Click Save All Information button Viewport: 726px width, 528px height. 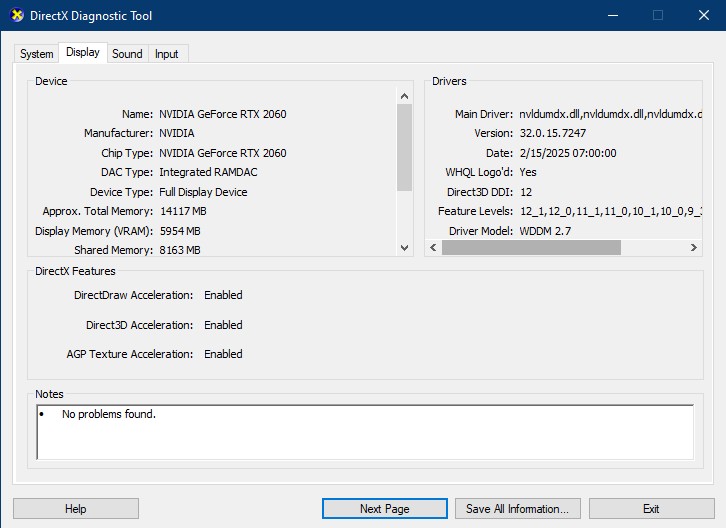pyautogui.click(x=517, y=509)
